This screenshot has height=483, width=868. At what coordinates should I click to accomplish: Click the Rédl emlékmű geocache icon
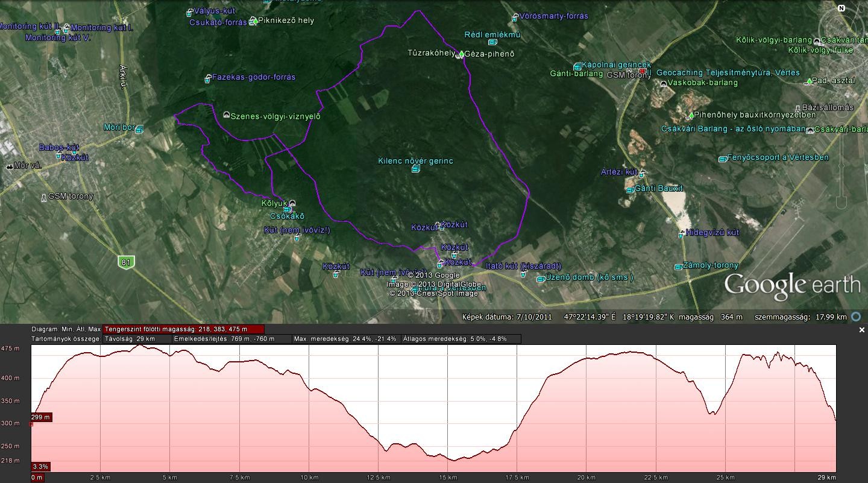(492, 42)
